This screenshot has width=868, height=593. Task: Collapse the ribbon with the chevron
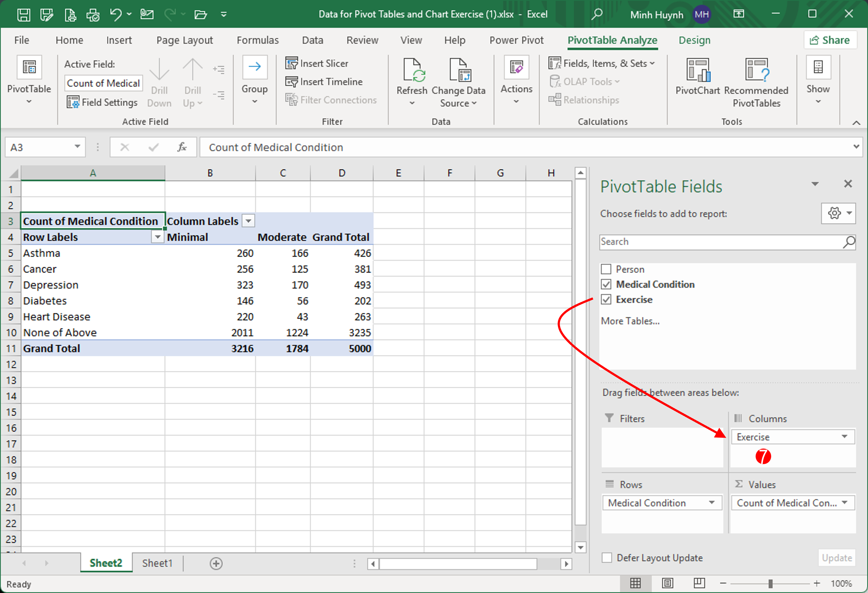pyautogui.click(x=856, y=123)
